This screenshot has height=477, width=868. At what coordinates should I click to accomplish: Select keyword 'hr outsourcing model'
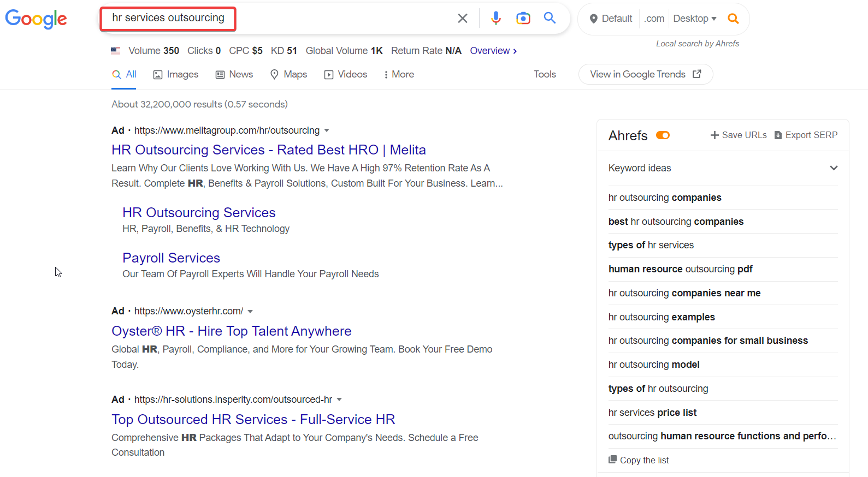(654, 365)
